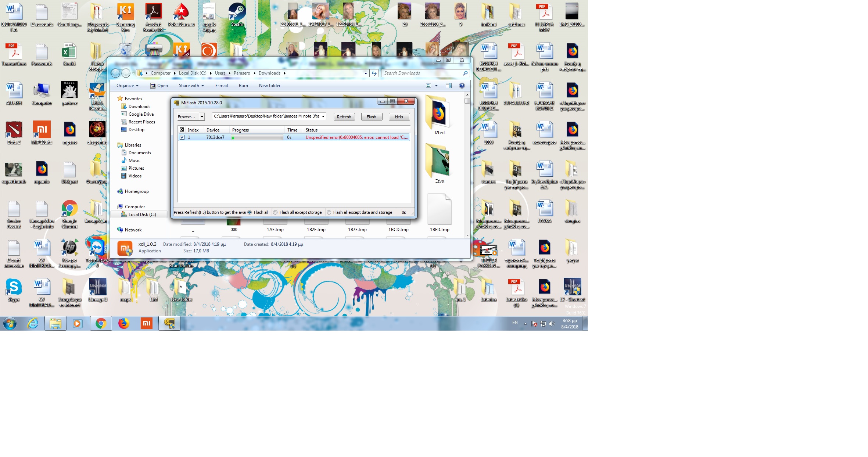Open Firefox from the taskbar

point(123,323)
